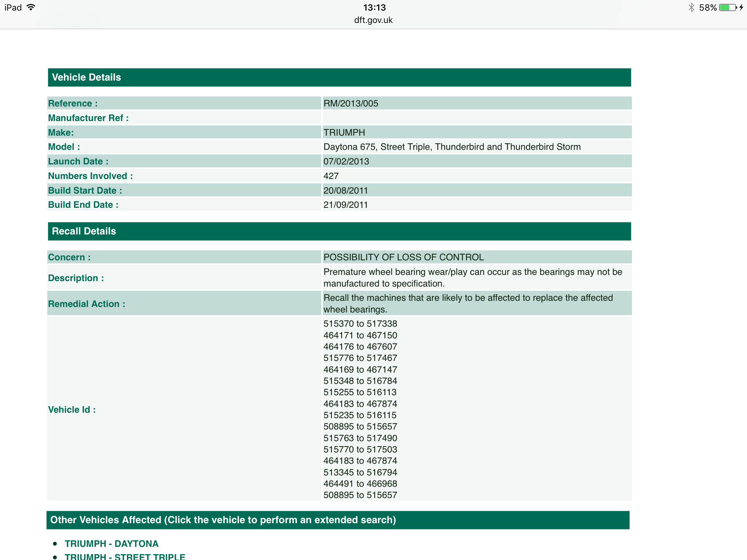Viewport: 747px width, 560px height.
Task: Open the TRIUMPH - STREET TRIPLE link
Action: 125,556
